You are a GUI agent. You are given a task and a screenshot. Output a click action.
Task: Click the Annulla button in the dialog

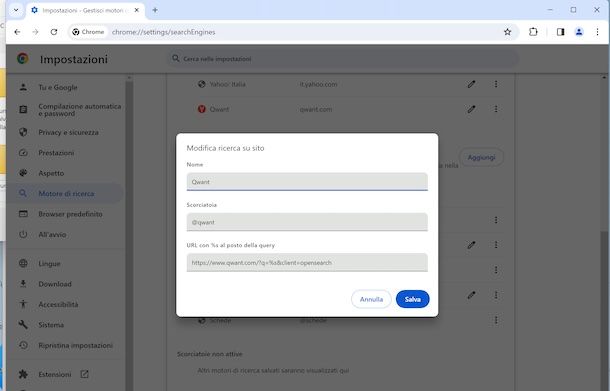pyautogui.click(x=371, y=299)
